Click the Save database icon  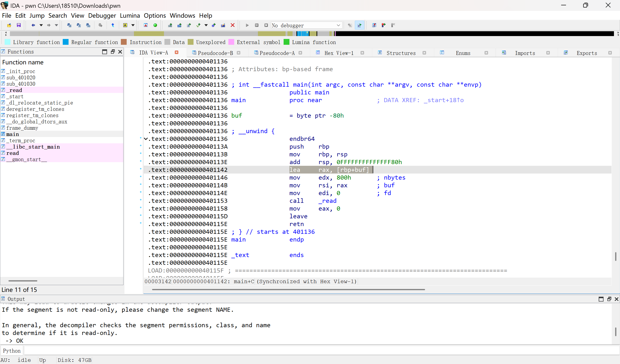(19, 25)
